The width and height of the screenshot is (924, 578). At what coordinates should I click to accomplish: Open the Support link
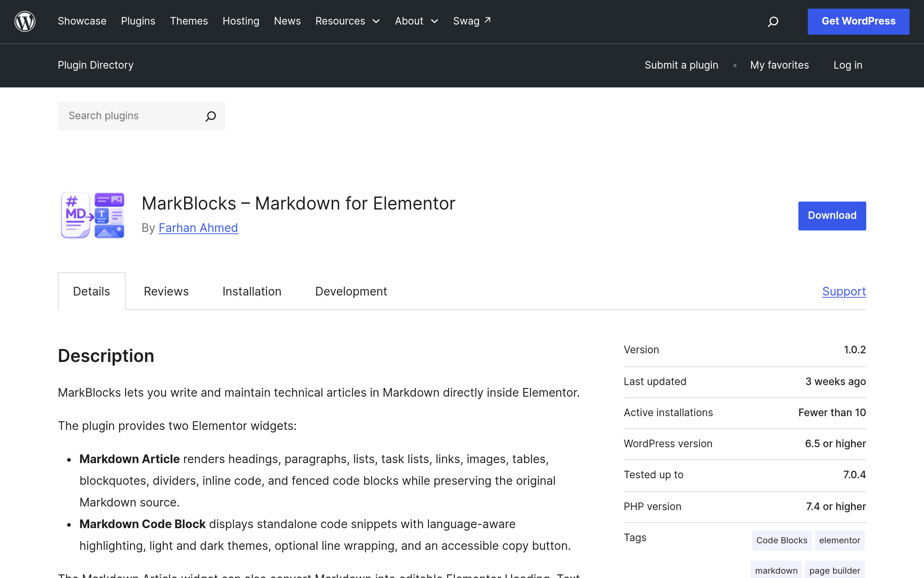coord(844,291)
